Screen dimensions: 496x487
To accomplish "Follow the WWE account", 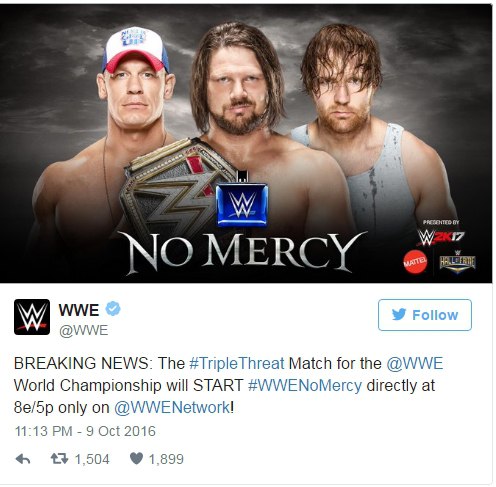I will pos(425,315).
